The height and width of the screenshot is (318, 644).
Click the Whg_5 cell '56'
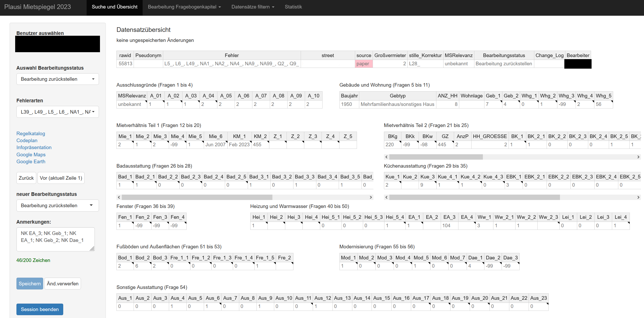click(604, 104)
